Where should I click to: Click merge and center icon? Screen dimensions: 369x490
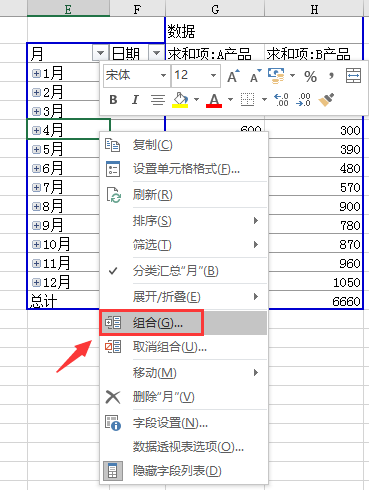point(353,76)
